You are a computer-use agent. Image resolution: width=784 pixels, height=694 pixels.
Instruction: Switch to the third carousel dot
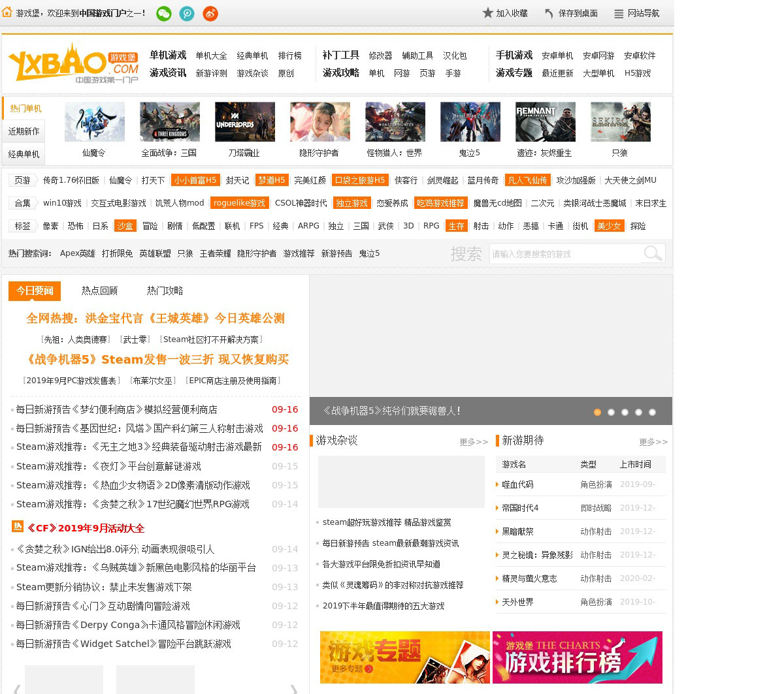click(x=625, y=412)
